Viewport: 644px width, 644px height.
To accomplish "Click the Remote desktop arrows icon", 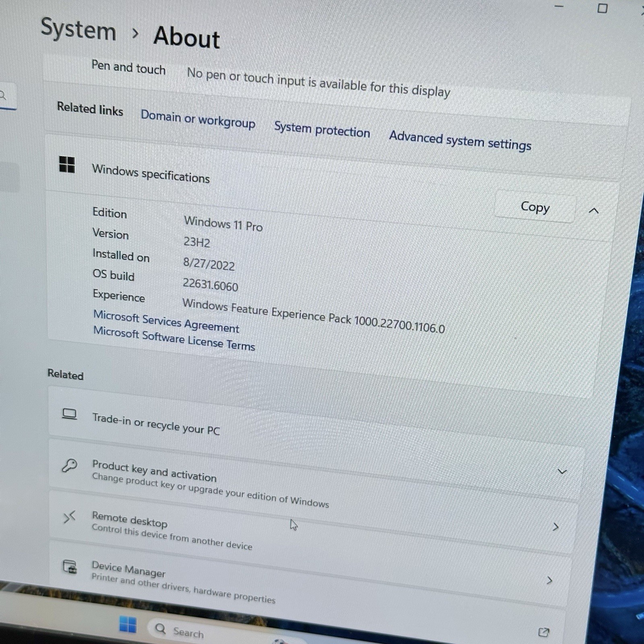I will click(x=69, y=517).
